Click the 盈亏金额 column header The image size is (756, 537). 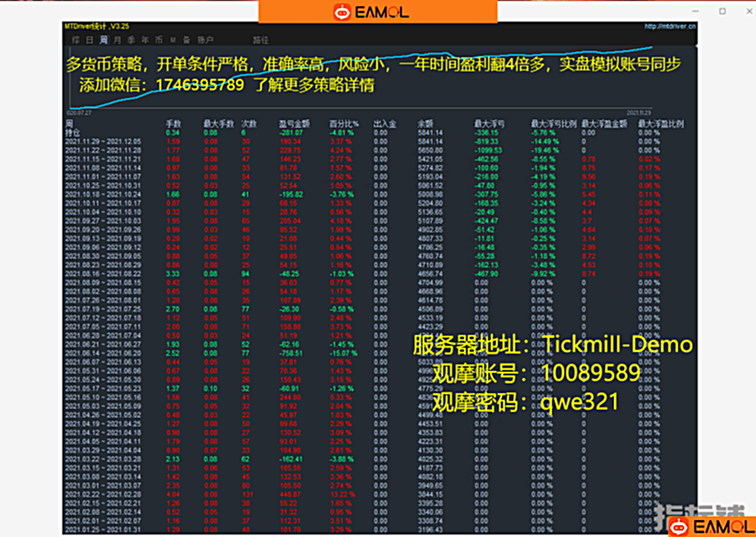[x=294, y=124]
